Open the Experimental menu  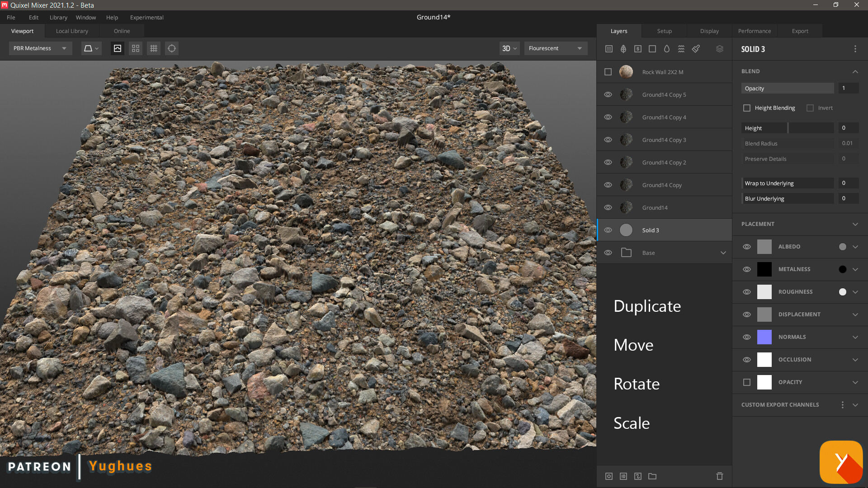point(146,17)
